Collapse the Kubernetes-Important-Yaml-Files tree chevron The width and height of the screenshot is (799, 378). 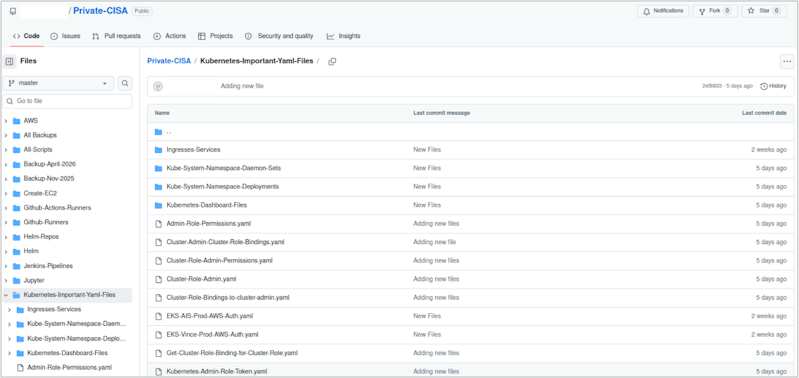(x=6, y=295)
